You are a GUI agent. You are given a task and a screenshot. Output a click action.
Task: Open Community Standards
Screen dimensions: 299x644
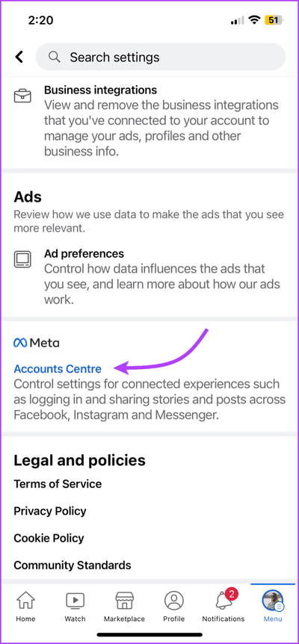73,565
